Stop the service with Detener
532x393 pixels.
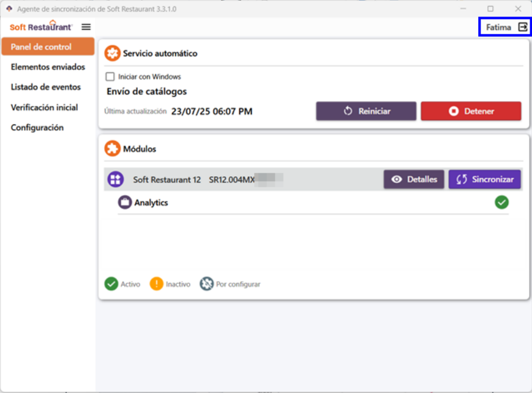[x=471, y=111]
